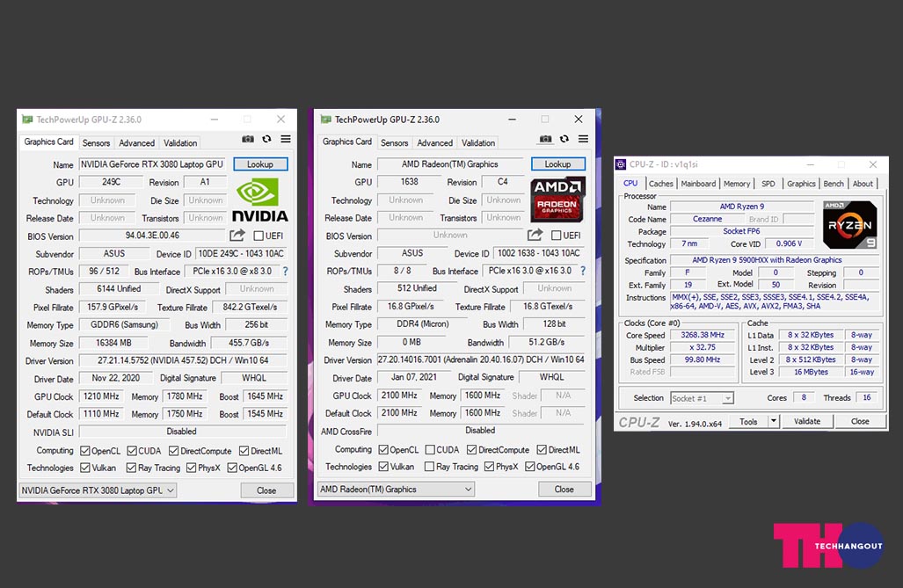Toggle the Vulkan checkbox in AMD GPU-Z
The image size is (903, 588).
(x=383, y=467)
